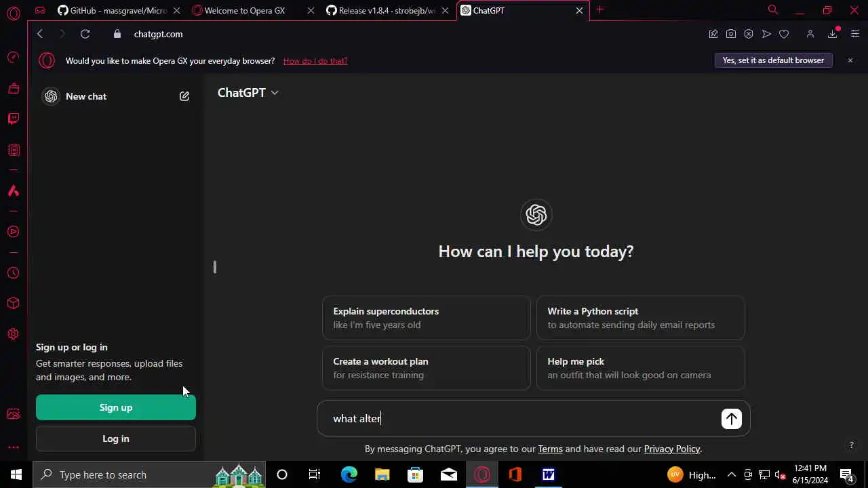This screenshot has width=868, height=488.
Task: Open GX Corner chip icon in sidebar
Action: coord(13,150)
